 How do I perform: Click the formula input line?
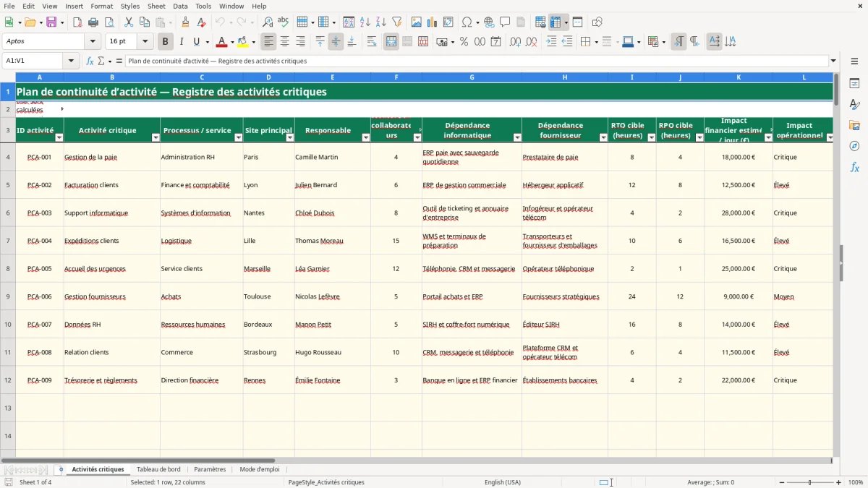[477, 61]
